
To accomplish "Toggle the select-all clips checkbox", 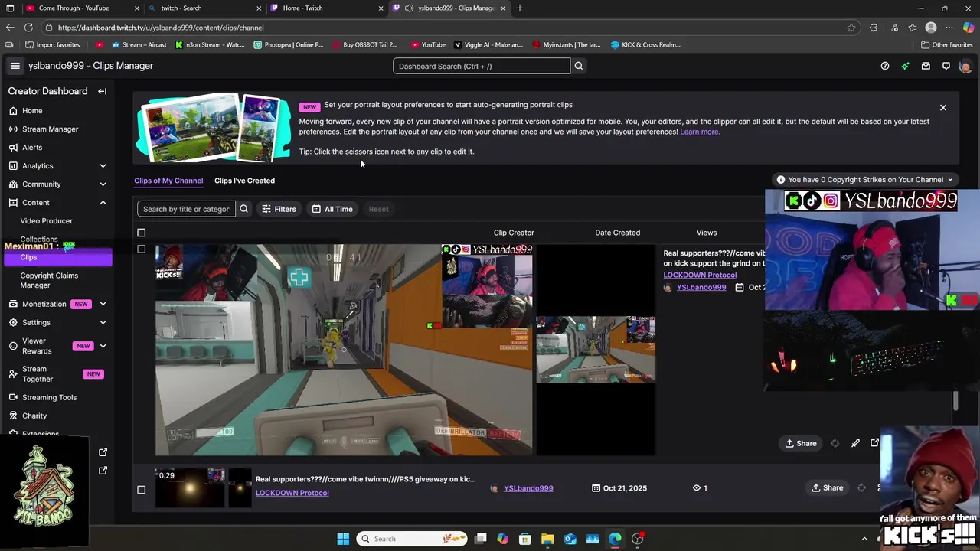I will tap(141, 233).
